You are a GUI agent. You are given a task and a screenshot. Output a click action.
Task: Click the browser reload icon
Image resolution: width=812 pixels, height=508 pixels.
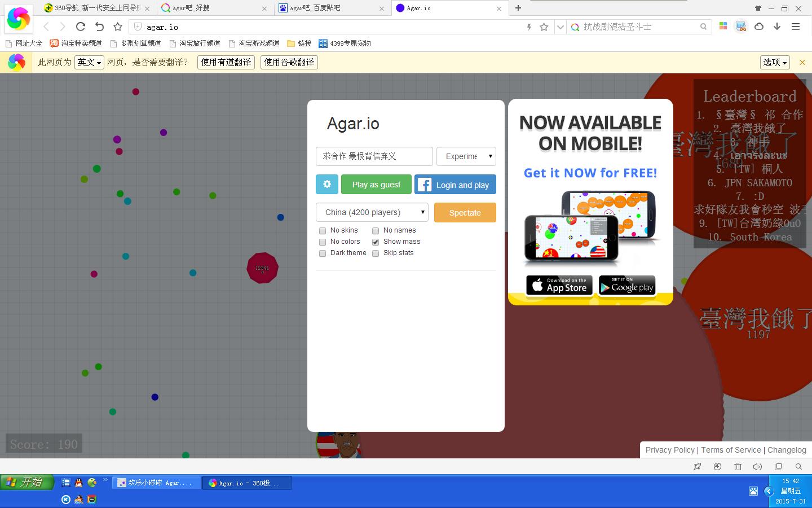81,27
